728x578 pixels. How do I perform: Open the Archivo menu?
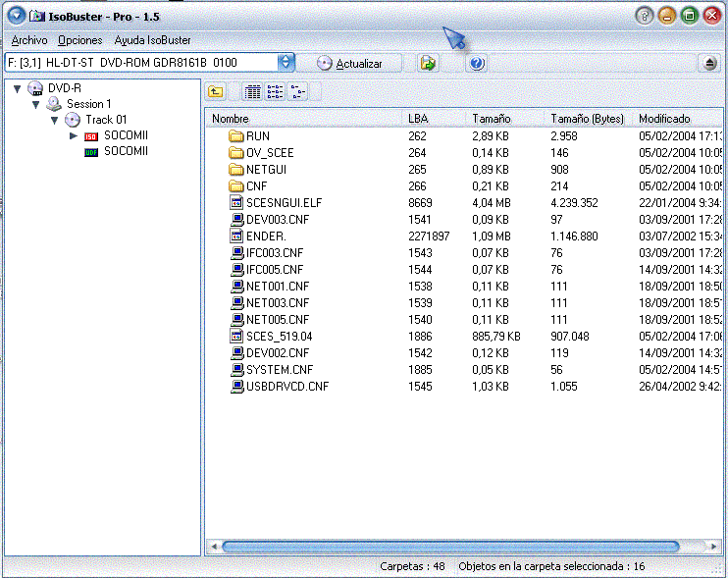(x=29, y=40)
